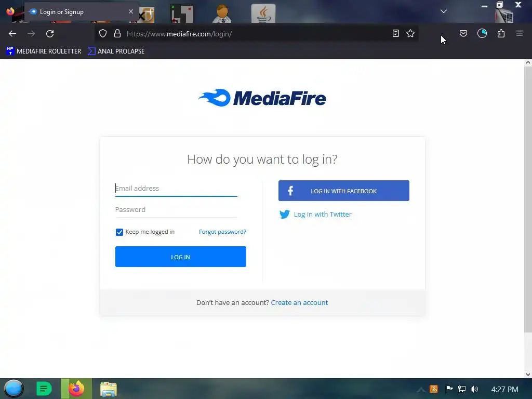Log in with Facebook button
This screenshot has width=532, height=399.
[x=344, y=191]
